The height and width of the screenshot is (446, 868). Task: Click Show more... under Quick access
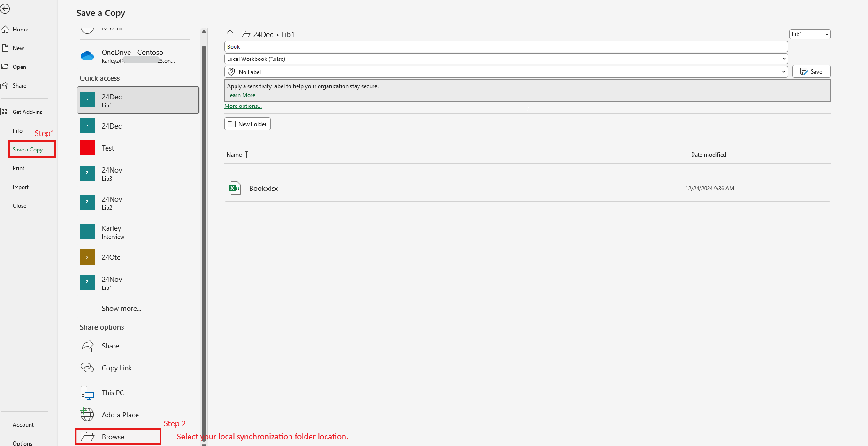click(122, 309)
